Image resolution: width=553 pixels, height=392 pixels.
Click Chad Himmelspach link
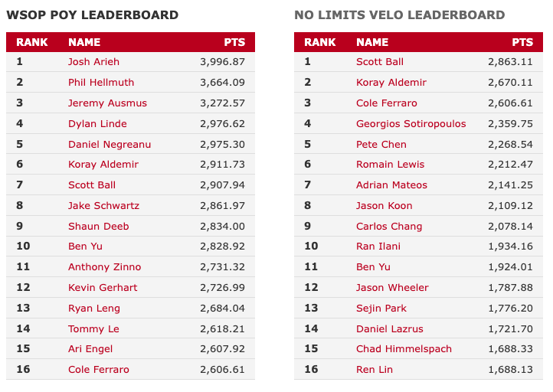(404, 348)
